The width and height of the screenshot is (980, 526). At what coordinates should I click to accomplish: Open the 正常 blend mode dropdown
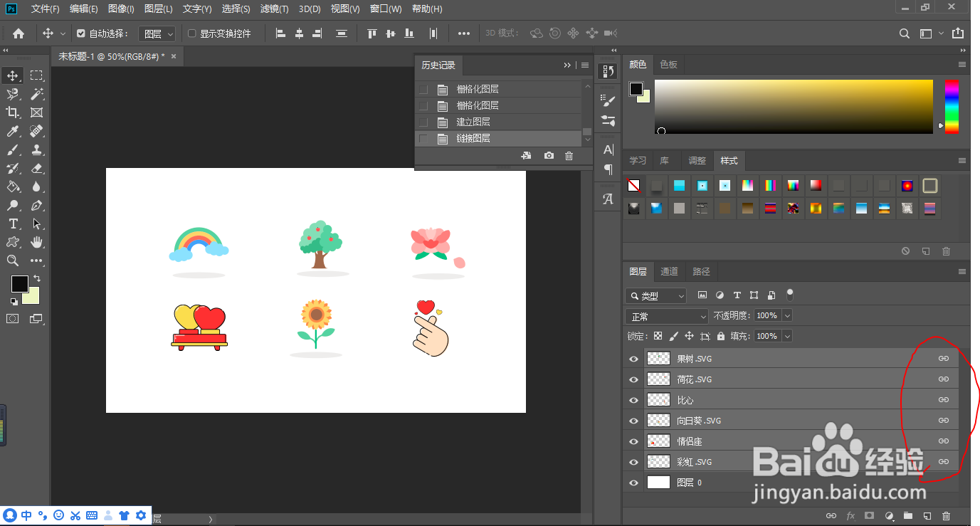click(x=667, y=316)
